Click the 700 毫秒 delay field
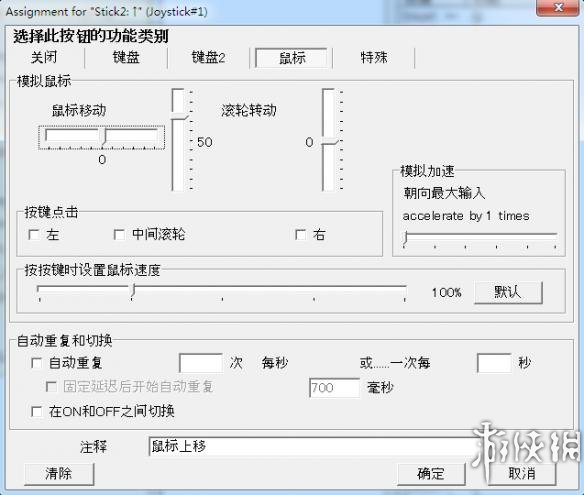The height and width of the screenshot is (495, 584). pyautogui.click(x=334, y=388)
